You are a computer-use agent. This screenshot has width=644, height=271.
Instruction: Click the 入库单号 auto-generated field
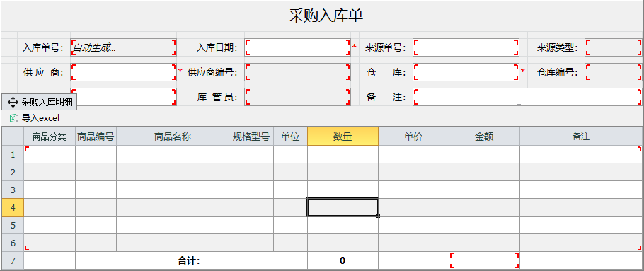point(124,47)
